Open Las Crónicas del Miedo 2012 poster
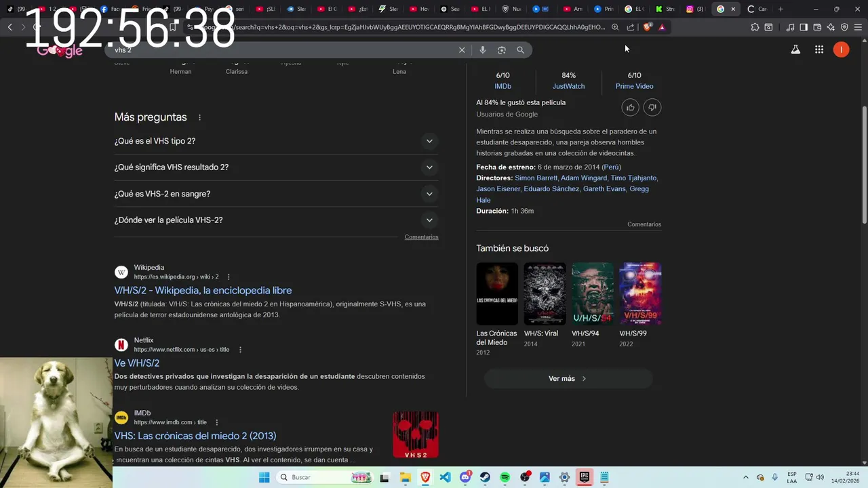868x488 pixels. 497,293
